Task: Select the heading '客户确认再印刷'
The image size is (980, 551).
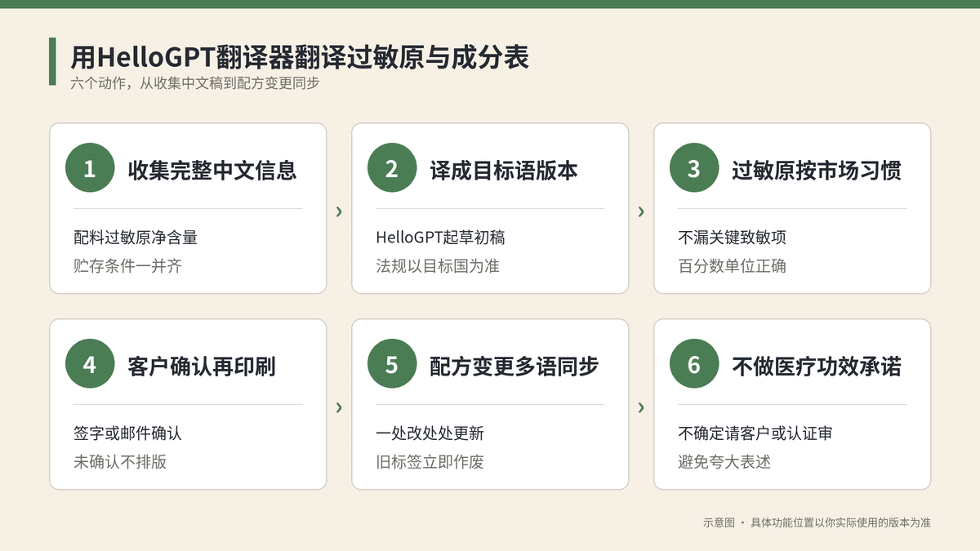Action: point(202,366)
